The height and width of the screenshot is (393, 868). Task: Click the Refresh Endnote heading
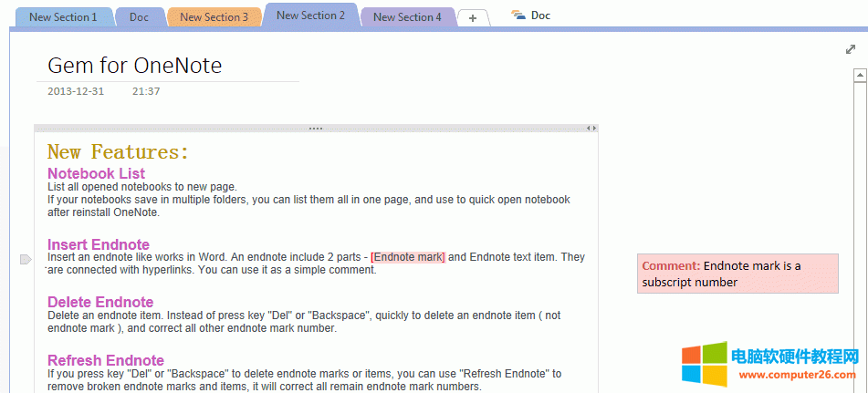tap(105, 360)
